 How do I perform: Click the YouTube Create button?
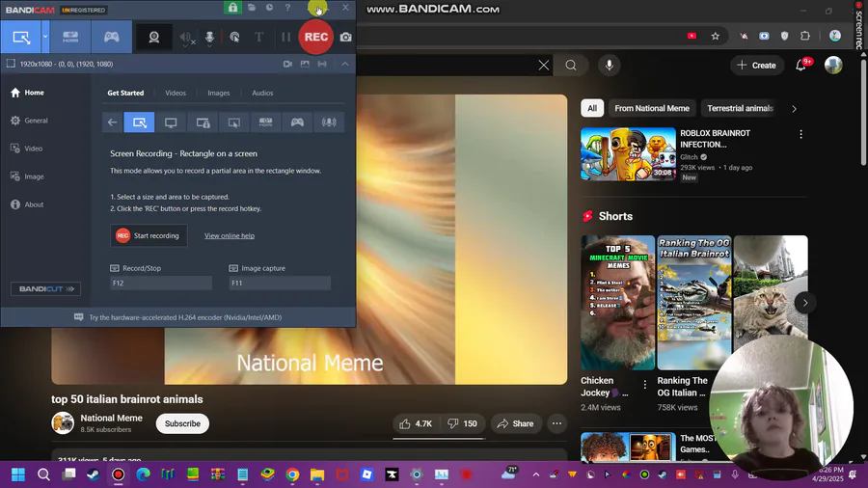(757, 66)
